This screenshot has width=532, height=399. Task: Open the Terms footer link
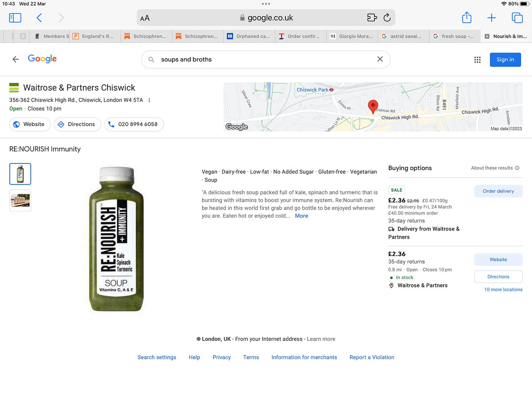tap(251, 357)
